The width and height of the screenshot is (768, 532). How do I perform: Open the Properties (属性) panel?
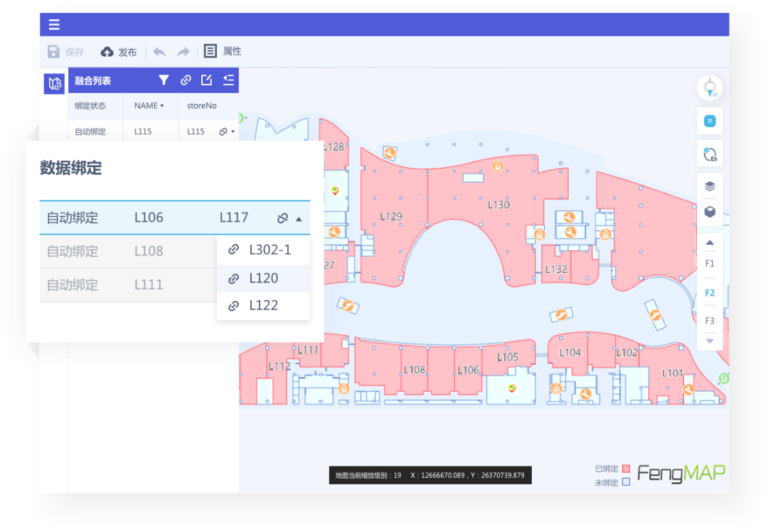tap(223, 51)
